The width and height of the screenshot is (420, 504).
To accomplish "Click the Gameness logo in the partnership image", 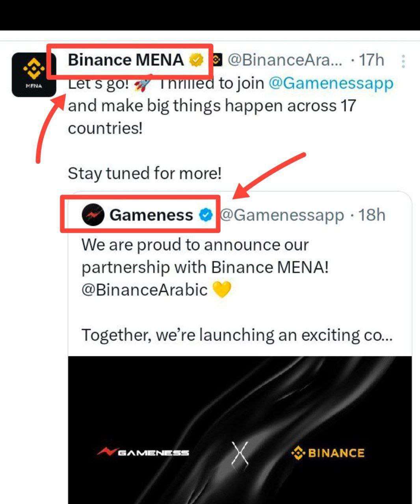I will (x=143, y=452).
